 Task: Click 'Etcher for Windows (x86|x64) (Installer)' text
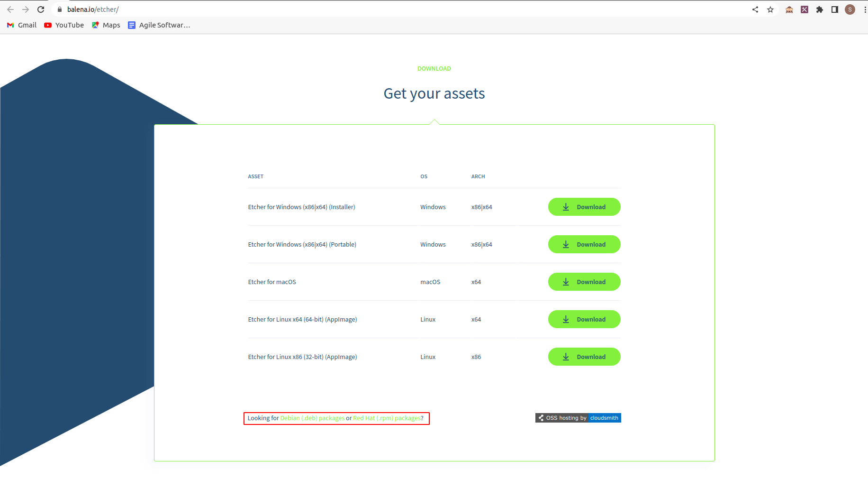[301, 207]
